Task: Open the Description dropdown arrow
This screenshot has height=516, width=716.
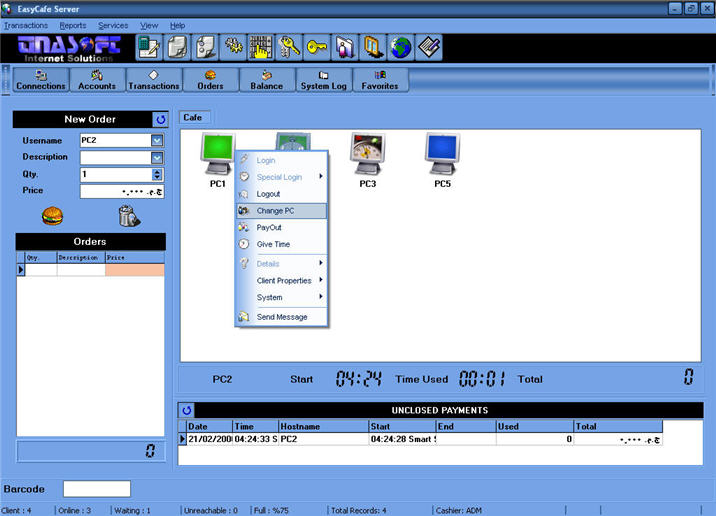Action: (157, 158)
